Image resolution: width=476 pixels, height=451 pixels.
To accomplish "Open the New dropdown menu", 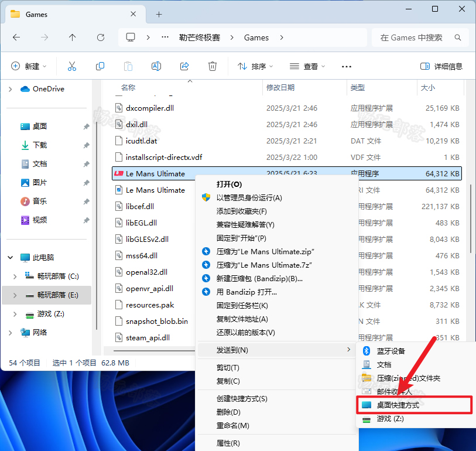I will [x=29, y=66].
